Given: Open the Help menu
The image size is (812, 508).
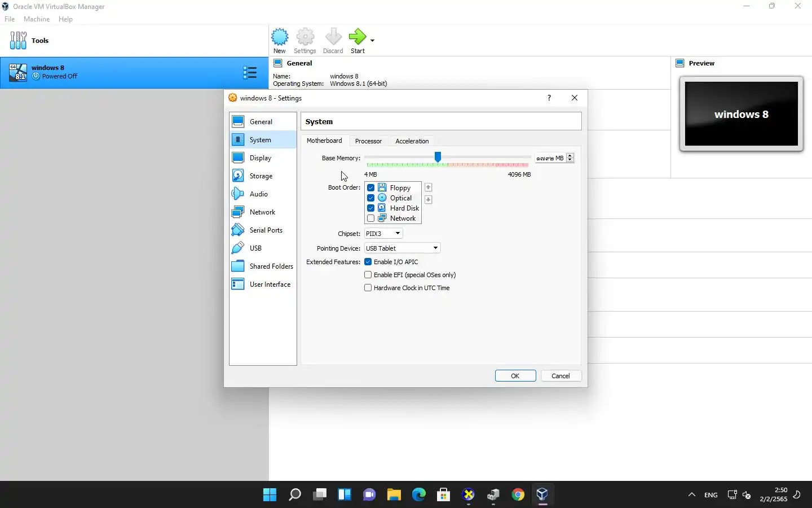Looking at the screenshot, I should [x=65, y=19].
